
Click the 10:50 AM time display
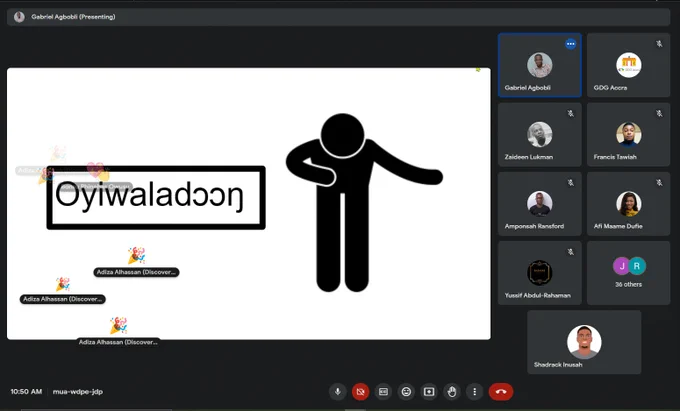coord(26,391)
